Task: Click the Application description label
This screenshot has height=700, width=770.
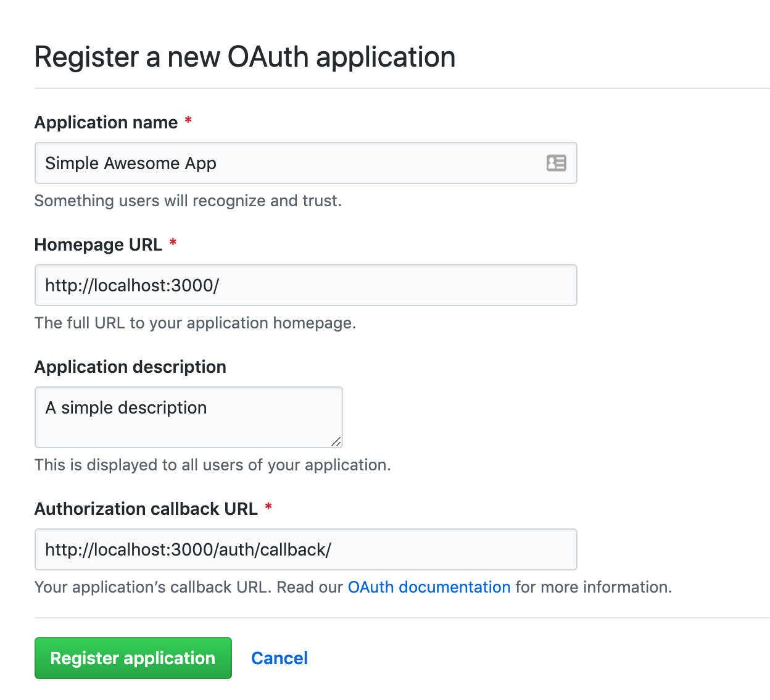Action: [131, 367]
